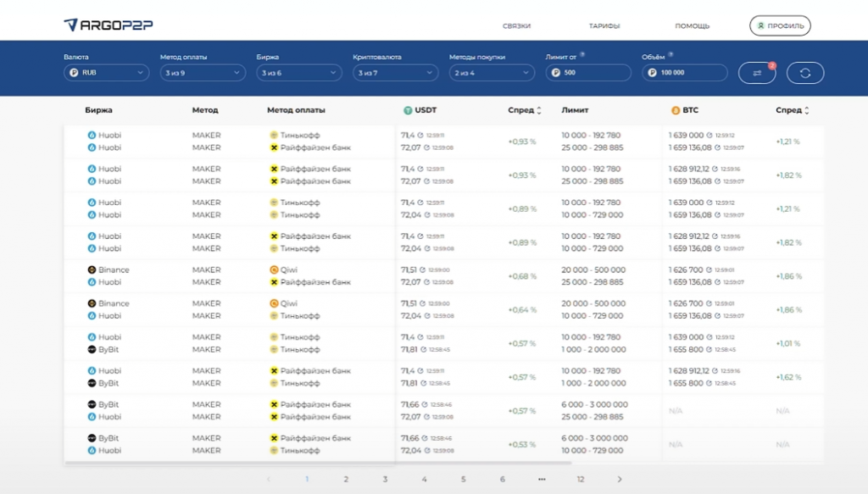
Task: Open the Связки menu item
Action: pos(516,26)
